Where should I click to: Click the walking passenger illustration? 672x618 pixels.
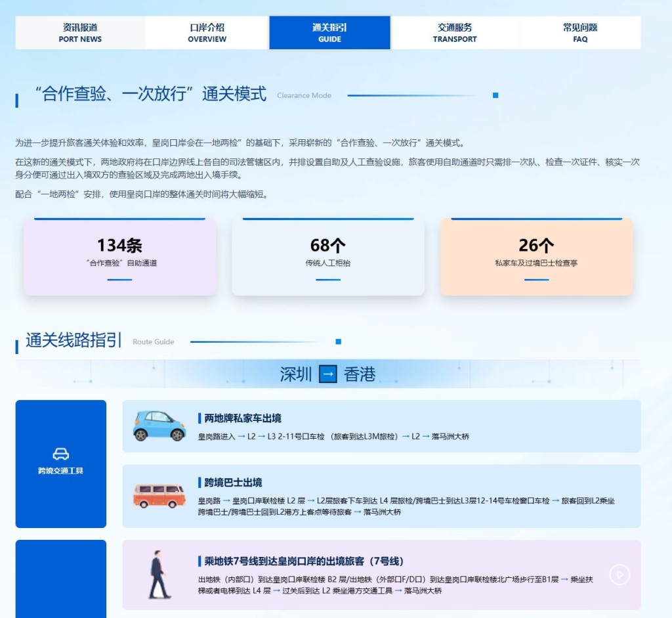tap(159, 575)
